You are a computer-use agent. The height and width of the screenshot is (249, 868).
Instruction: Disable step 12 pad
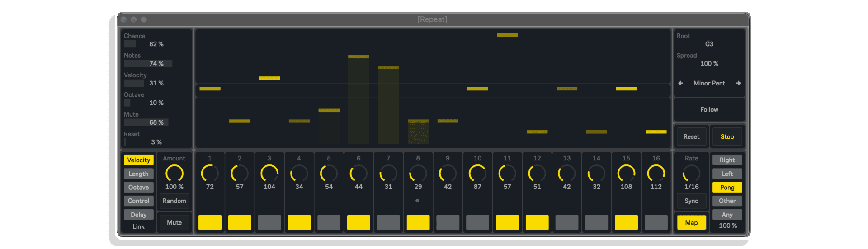[537, 222]
